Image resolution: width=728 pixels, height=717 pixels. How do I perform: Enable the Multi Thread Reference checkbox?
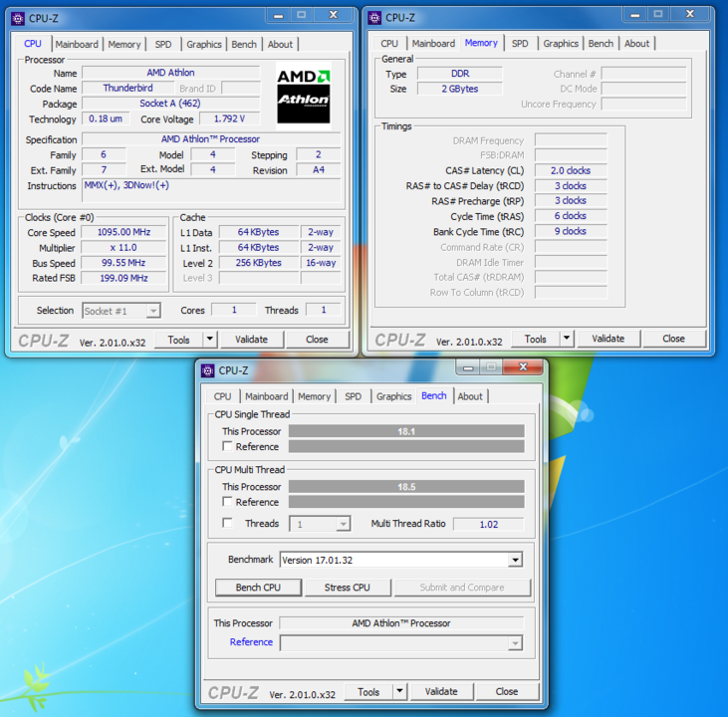click(228, 503)
